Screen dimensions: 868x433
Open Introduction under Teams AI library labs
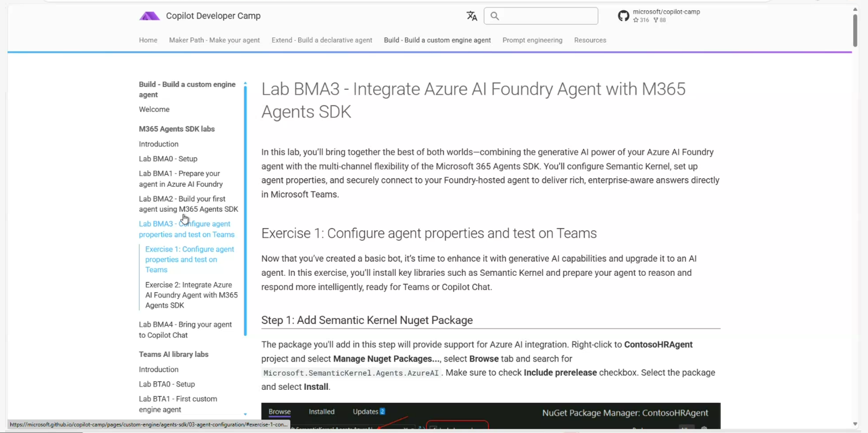[x=159, y=369]
